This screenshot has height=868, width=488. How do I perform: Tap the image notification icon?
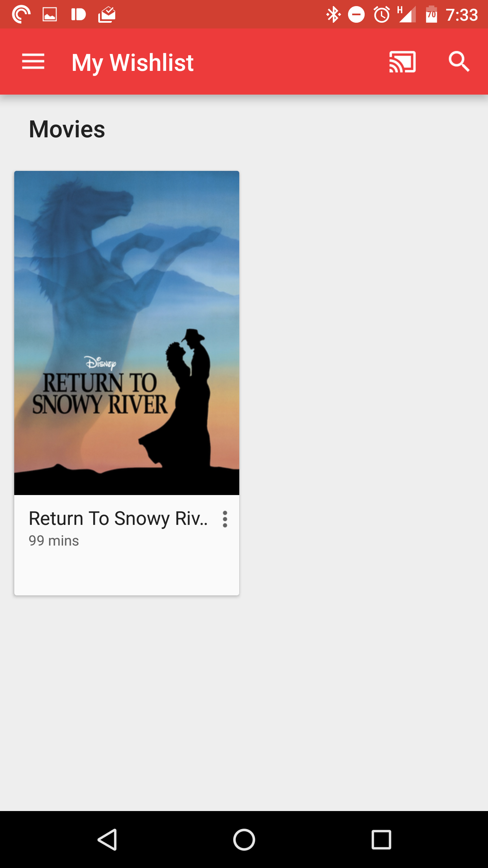pos(49,15)
